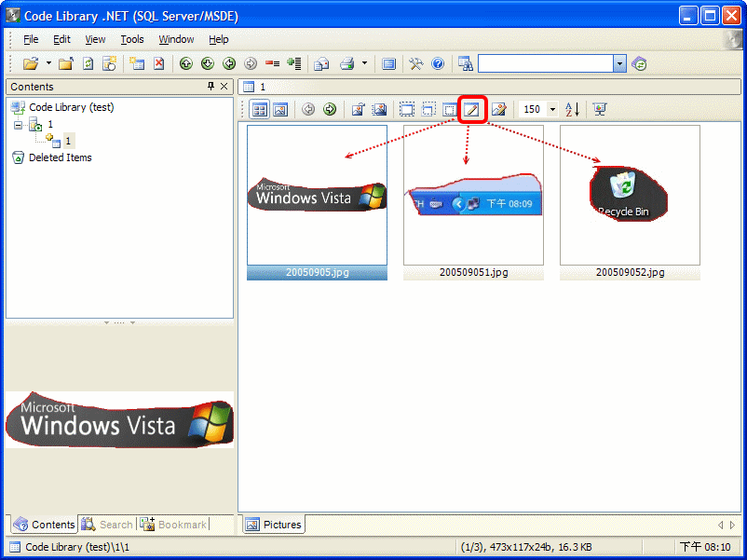Select the full screen capture tool

(x=406, y=110)
